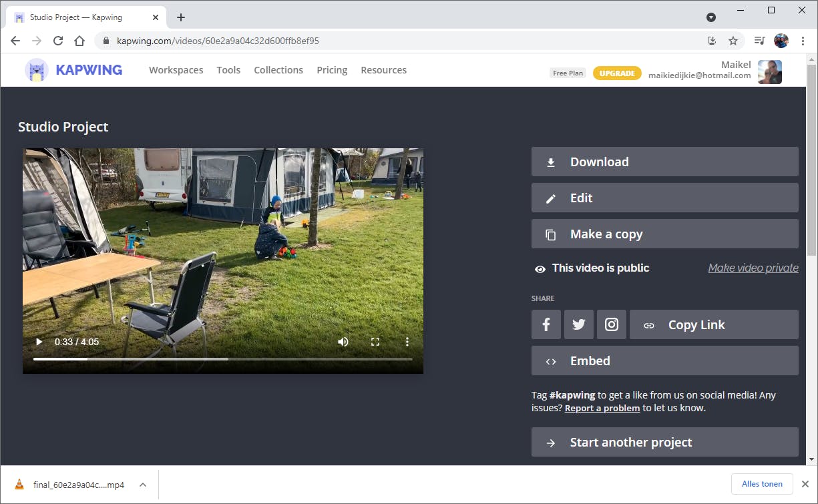The height and width of the screenshot is (504, 818).
Task: Click the Free Plan badge
Action: (568, 73)
